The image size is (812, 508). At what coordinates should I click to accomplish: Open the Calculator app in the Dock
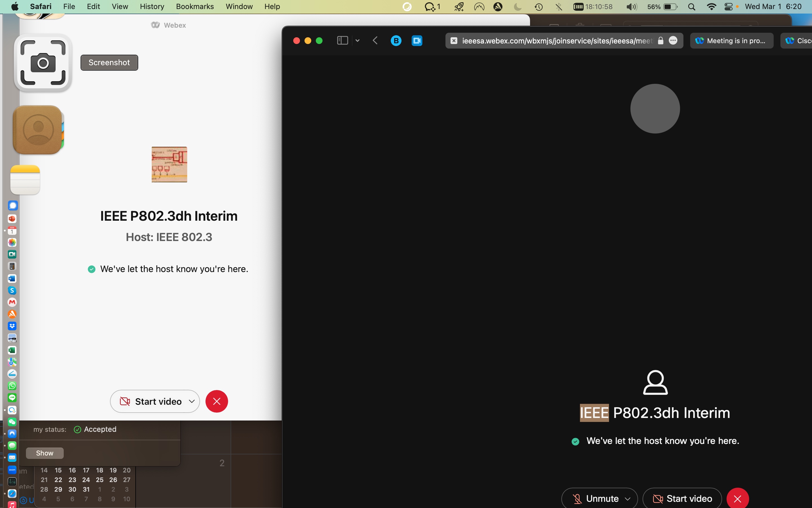coord(12,266)
